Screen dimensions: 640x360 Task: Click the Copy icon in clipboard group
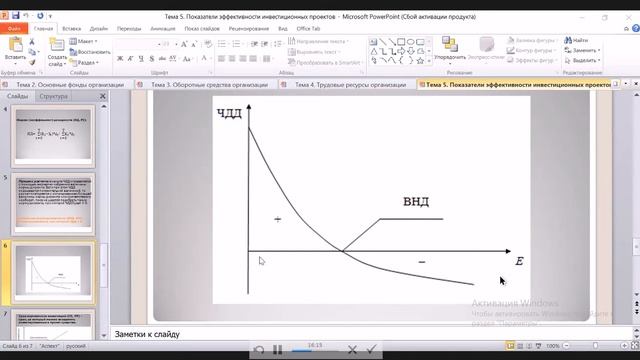(x=32, y=52)
